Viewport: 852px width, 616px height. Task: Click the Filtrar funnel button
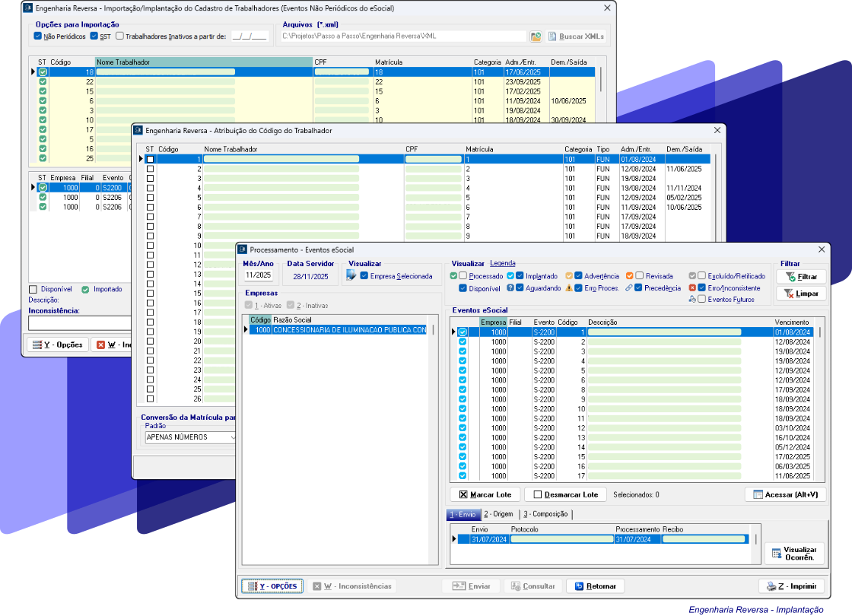pyautogui.click(x=801, y=277)
